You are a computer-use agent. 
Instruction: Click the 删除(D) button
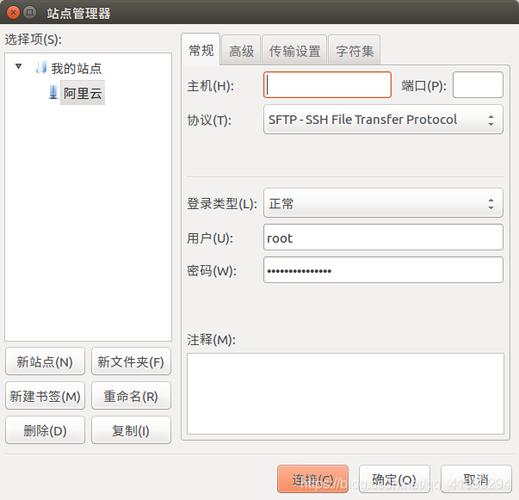(45, 430)
